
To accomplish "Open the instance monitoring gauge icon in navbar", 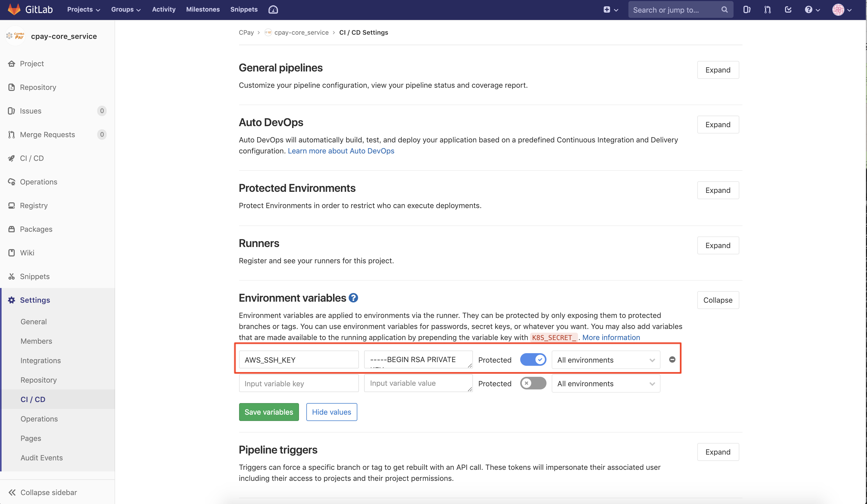I will pos(273,10).
